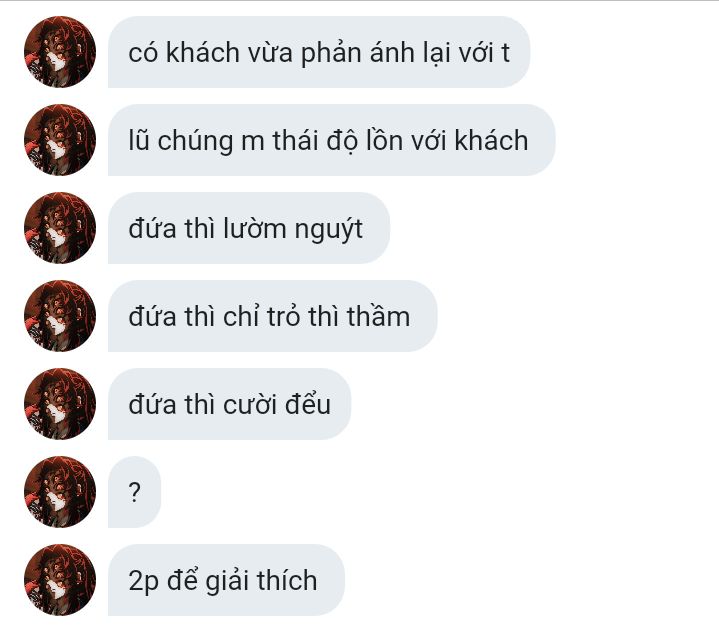Select the '2p để giải thích' message bubble
This screenshot has width=719, height=625.
point(227,580)
